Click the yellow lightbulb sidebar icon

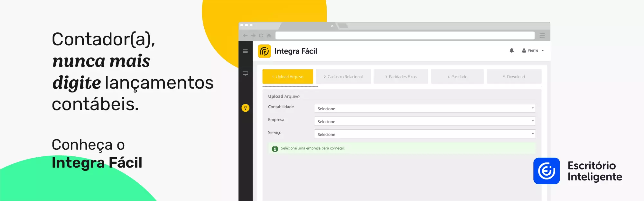(246, 108)
